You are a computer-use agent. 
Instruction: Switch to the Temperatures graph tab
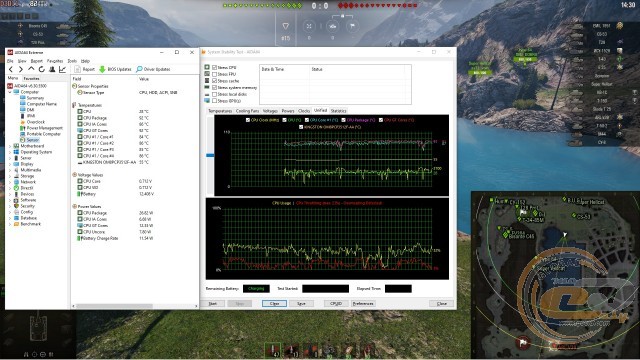click(220, 111)
